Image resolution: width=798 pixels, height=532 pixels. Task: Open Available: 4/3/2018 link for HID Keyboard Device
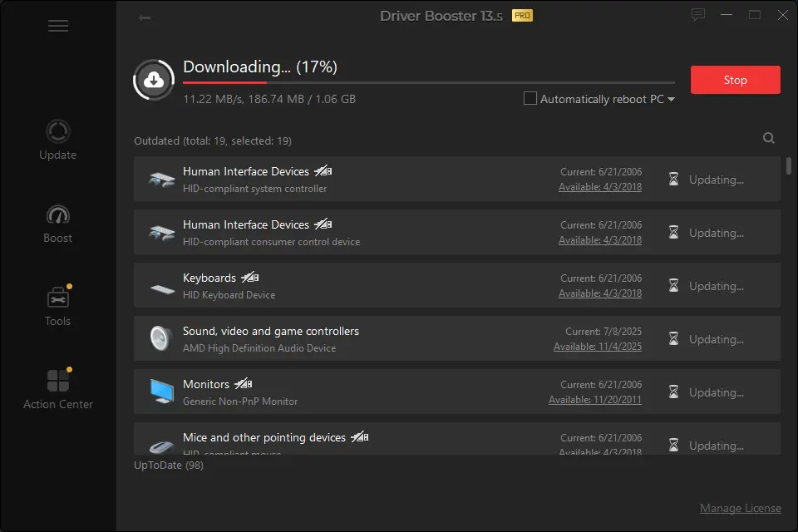coord(600,293)
